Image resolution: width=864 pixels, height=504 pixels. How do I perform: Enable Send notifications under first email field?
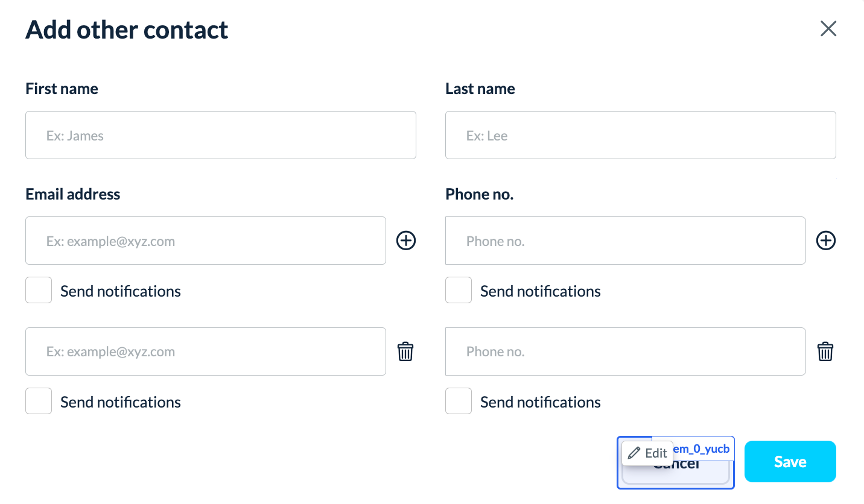(39, 290)
